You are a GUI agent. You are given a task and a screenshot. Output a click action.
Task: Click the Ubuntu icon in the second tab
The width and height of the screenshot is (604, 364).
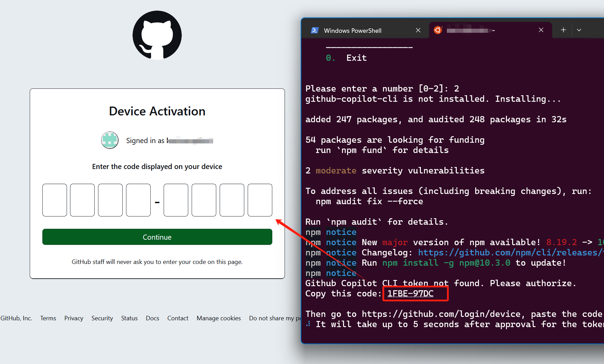pyautogui.click(x=438, y=30)
